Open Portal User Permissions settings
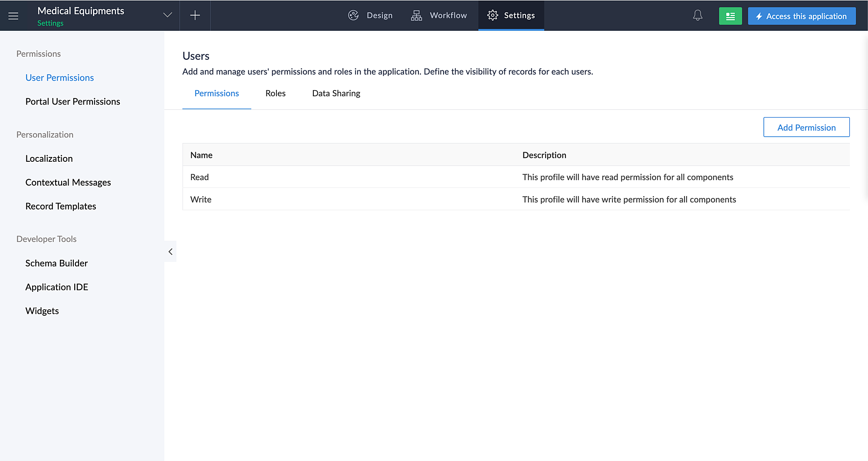 coord(72,101)
